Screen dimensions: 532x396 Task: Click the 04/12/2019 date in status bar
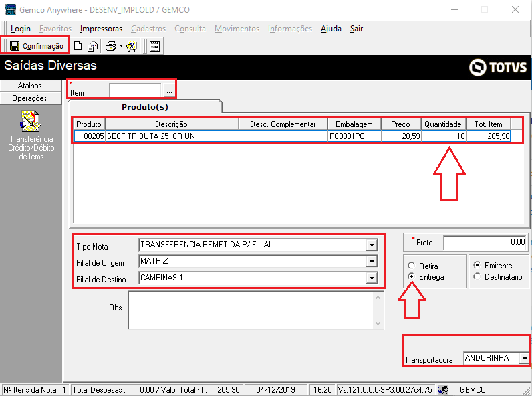click(x=275, y=389)
